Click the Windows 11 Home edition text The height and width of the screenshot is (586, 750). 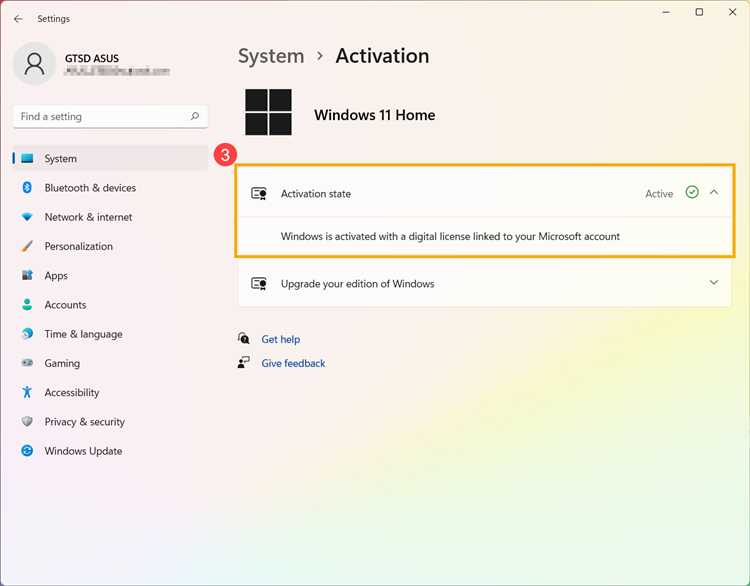[x=375, y=115]
